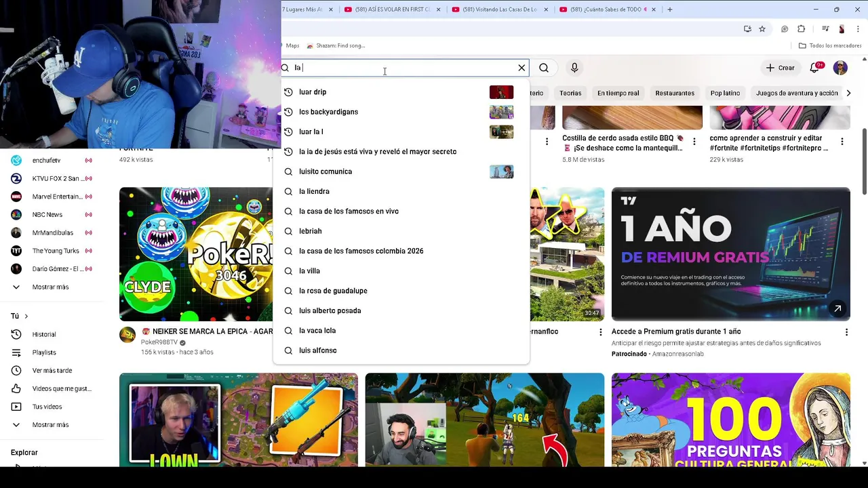Select suggestion 'los backyardigans'
Screen dimensions: 868x488
point(401,112)
